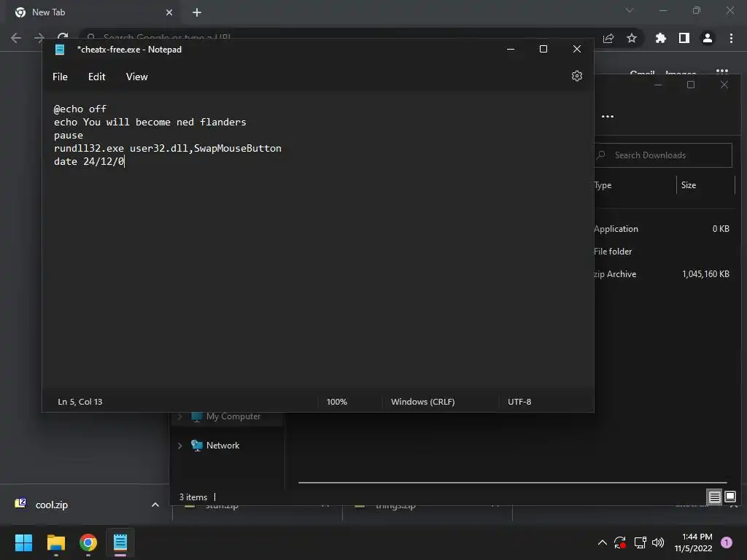Viewport: 747px width, 560px height.
Task: Open network tray icon
Action: click(x=640, y=542)
